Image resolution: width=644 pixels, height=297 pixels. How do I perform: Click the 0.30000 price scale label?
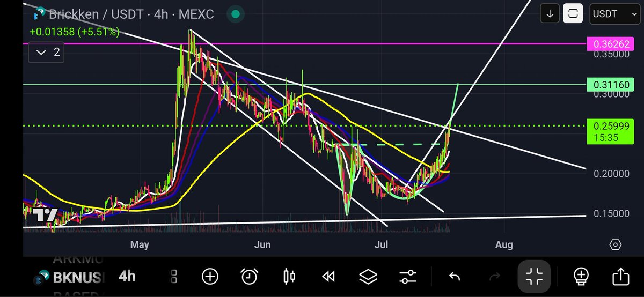click(x=612, y=94)
